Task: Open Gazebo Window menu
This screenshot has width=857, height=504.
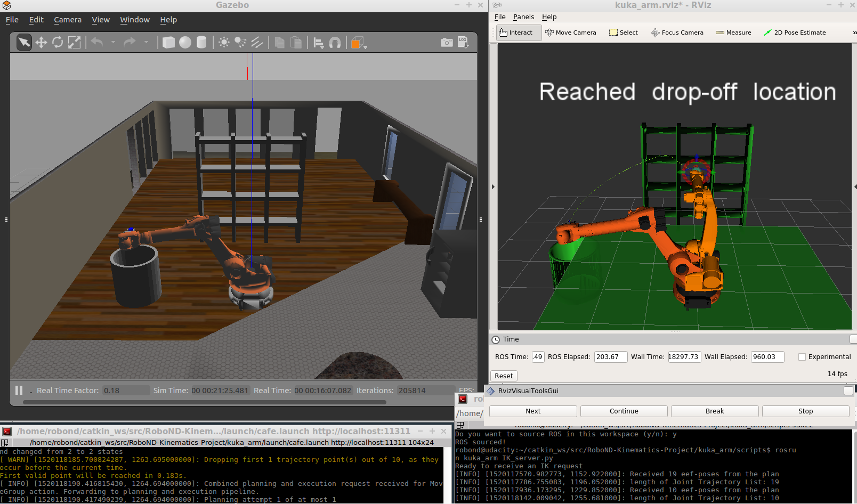Action: [135, 20]
